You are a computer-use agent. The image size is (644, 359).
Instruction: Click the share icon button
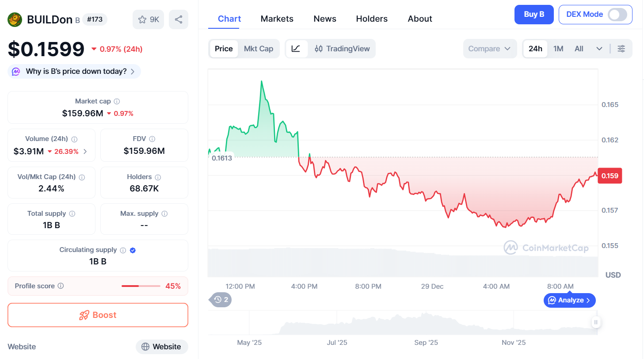pos(179,19)
